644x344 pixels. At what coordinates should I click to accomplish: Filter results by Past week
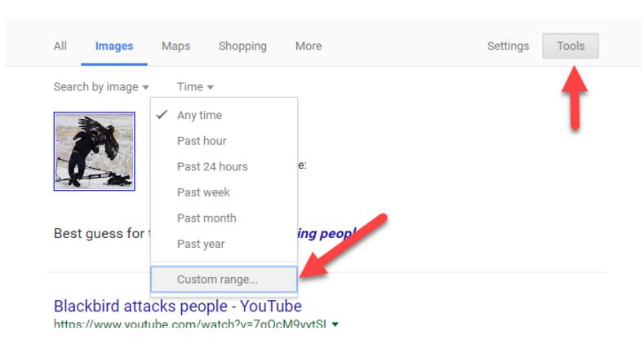point(203,192)
